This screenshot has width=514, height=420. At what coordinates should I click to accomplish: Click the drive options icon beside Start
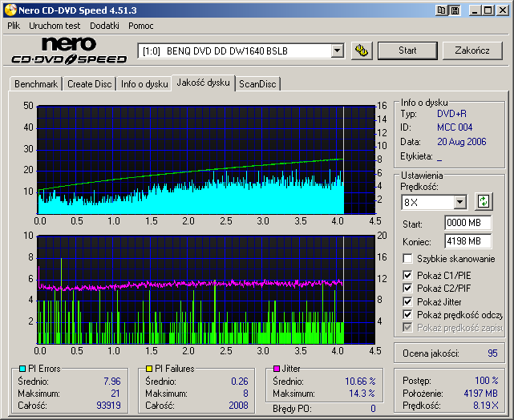[x=362, y=50]
